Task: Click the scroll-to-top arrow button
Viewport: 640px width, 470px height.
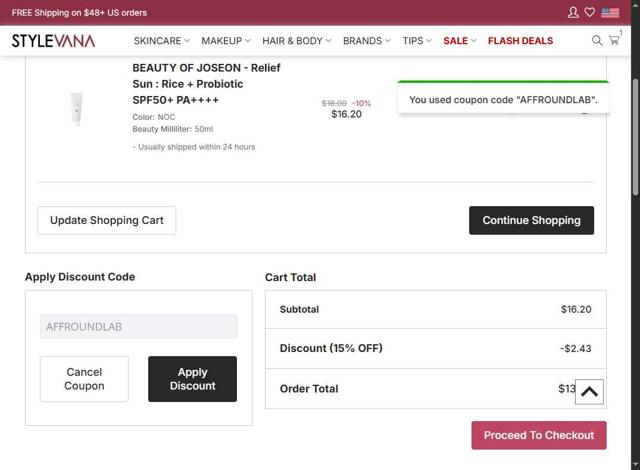Action: pos(589,391)
